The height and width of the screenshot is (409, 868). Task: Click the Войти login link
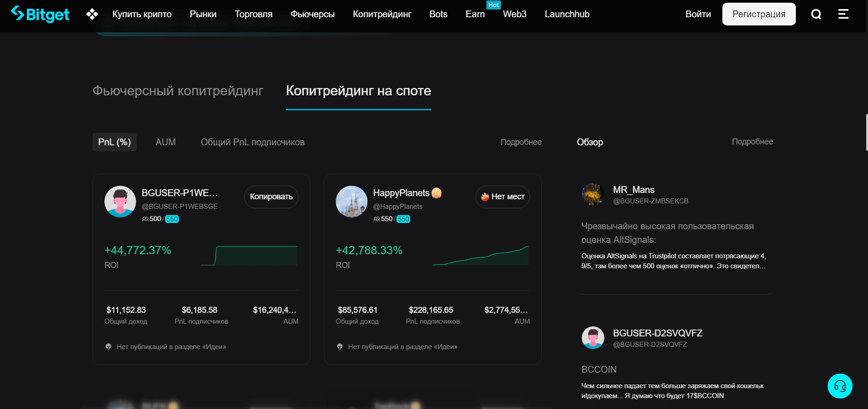coord(698,14)
